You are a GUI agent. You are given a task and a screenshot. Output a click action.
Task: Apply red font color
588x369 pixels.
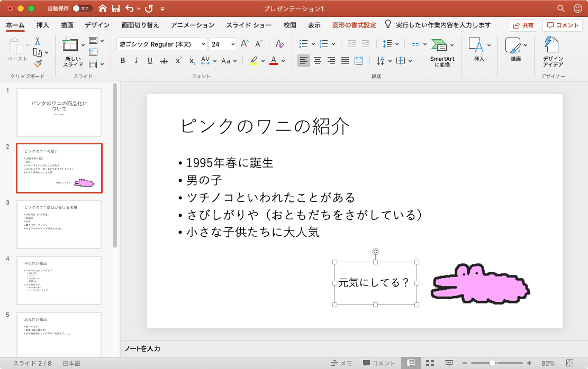point(274,61)
